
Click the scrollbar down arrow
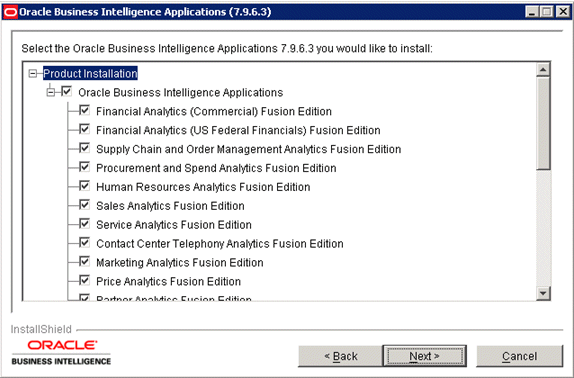(543, 293)
